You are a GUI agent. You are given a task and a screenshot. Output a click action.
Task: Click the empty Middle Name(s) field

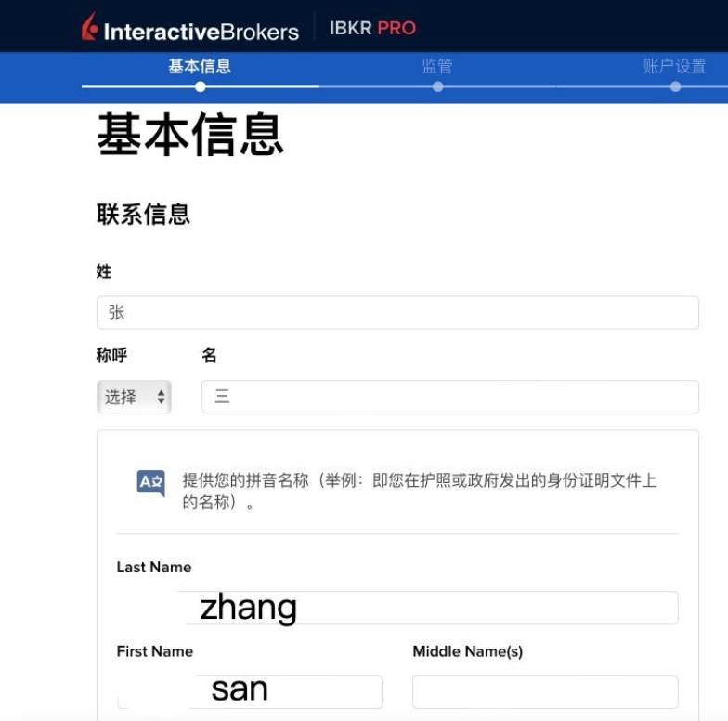click(545, 691)
